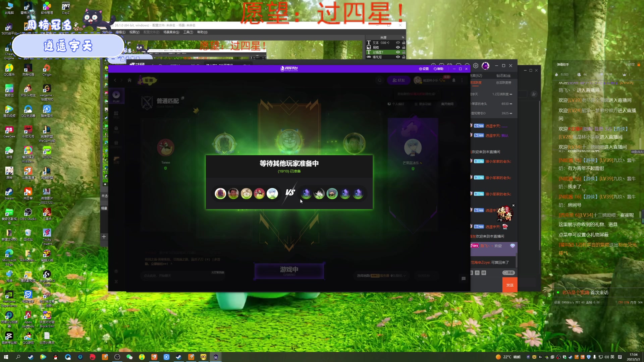The width and height of the screenshot is (644, 362).
Task: Toggle lock on 准死塔 source in OBS
Action: point(404,57)
